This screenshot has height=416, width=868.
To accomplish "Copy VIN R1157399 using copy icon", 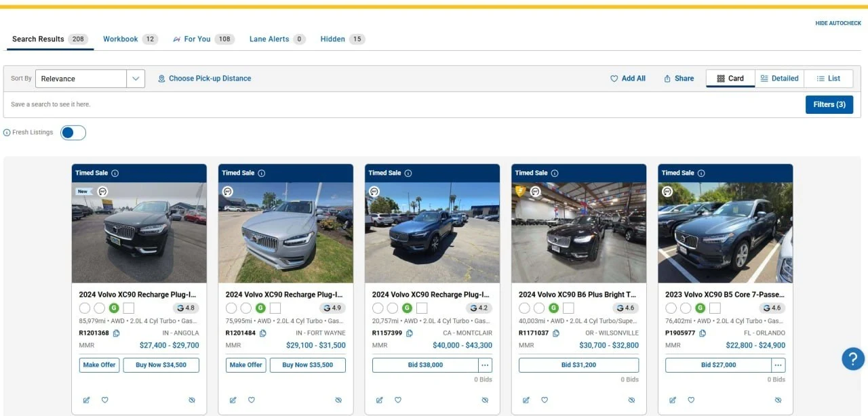I will coord(410,333).
